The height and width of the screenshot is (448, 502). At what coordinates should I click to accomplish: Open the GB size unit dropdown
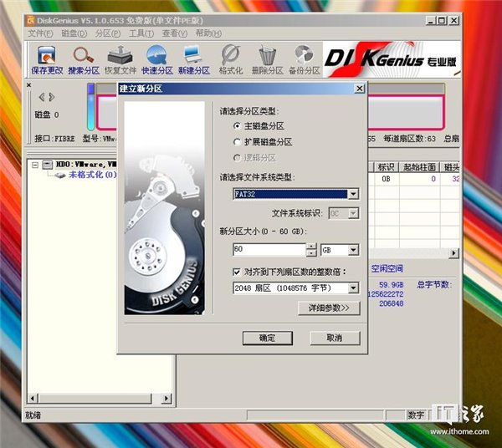tap(353, 250)
